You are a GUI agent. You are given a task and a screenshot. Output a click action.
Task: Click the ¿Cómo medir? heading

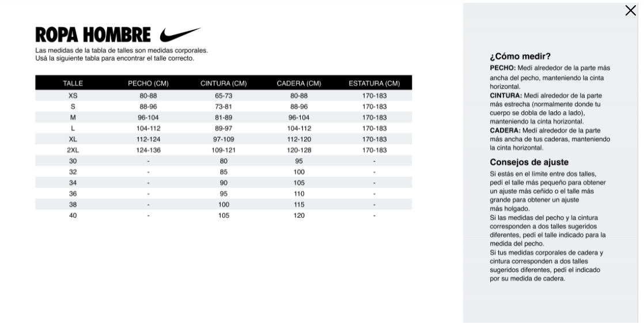click(520, 56)
